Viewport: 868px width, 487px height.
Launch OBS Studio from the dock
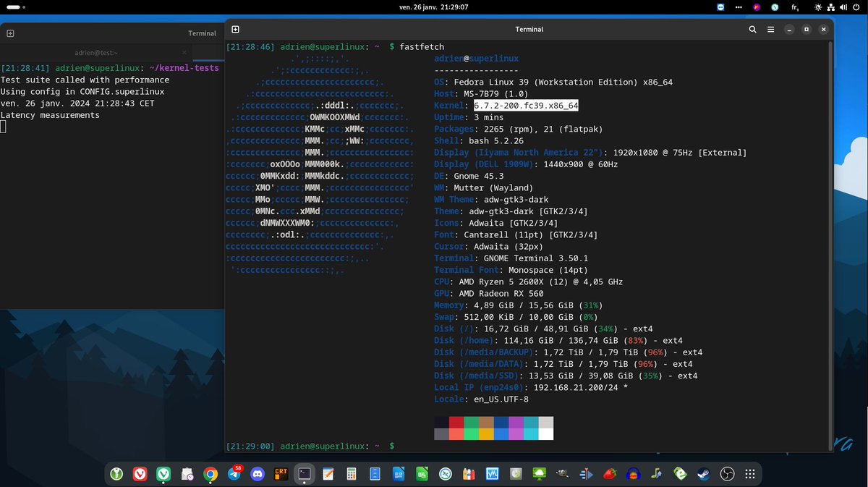pos(726,474)
